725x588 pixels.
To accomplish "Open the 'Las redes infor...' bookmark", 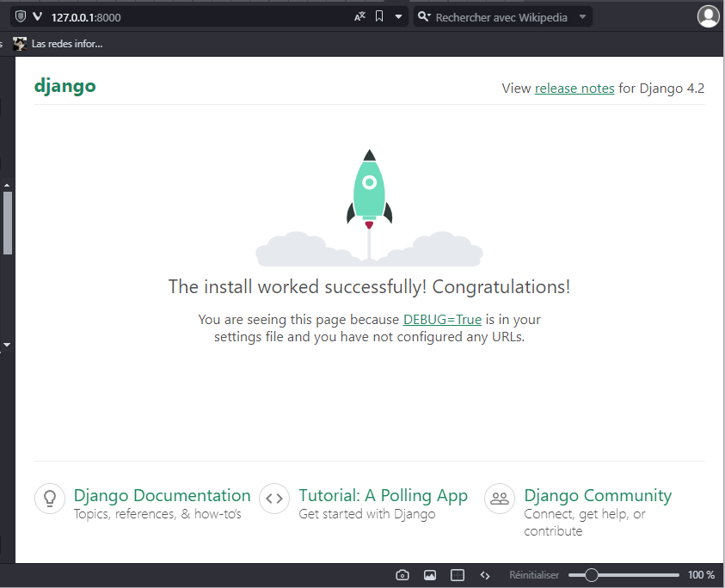I will pyautogui.click(x=58, y=44).
